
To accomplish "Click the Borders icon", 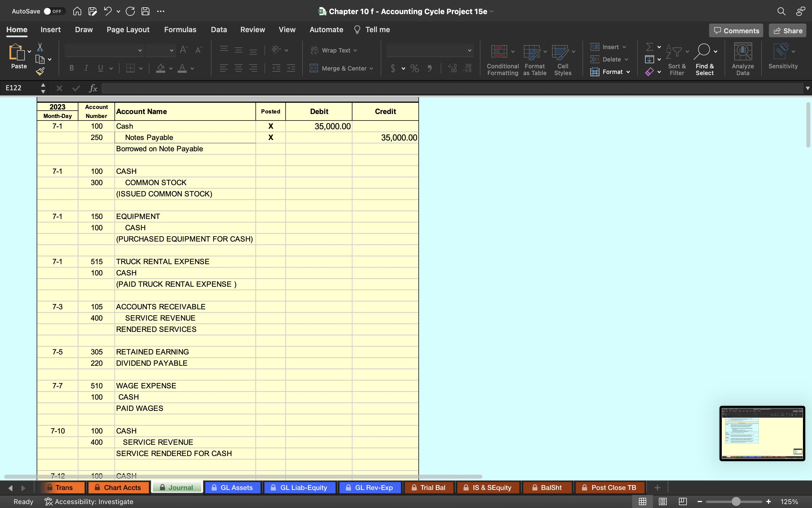I will 130,68.
